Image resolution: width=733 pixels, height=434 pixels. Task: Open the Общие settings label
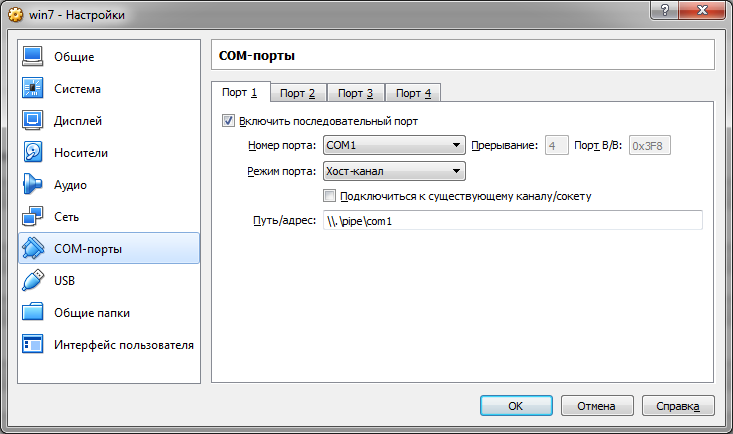pos(74,57)
